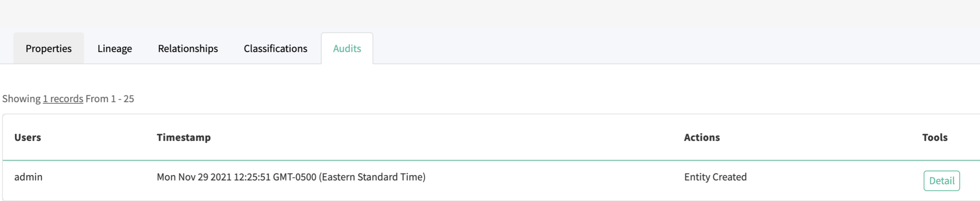Click the "Showing" label above the table
980x201 pixels.
[x=21, y=98]
